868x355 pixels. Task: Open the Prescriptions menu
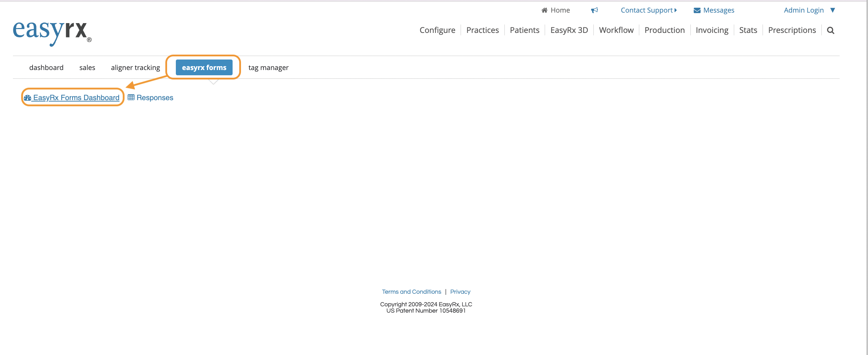(x=792, y=30)
